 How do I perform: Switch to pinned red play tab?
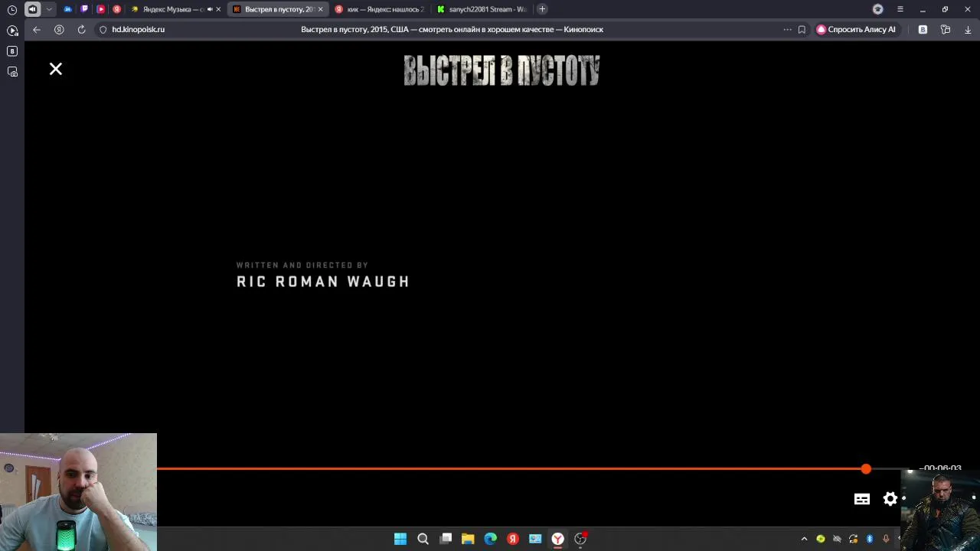coord(100,9)
